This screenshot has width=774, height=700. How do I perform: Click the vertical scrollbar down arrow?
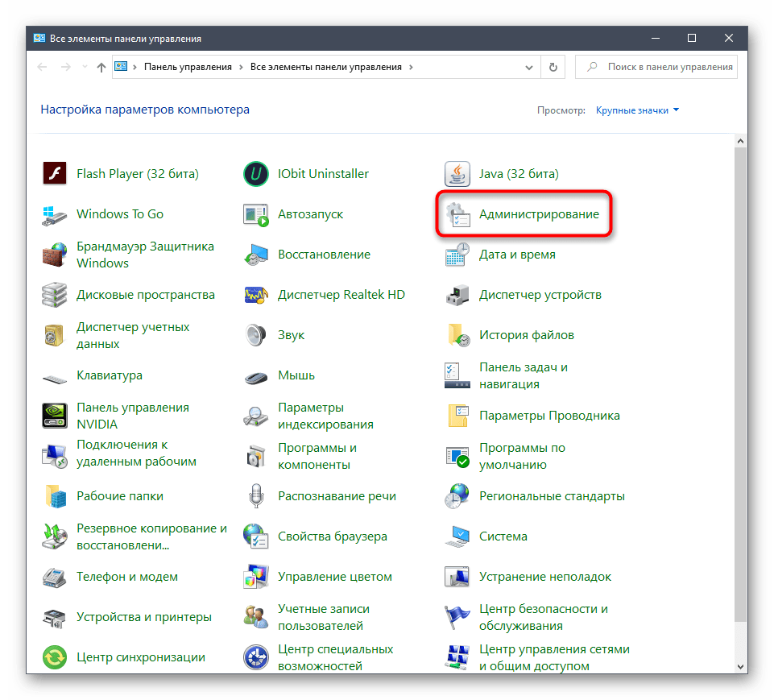[741, 666]
